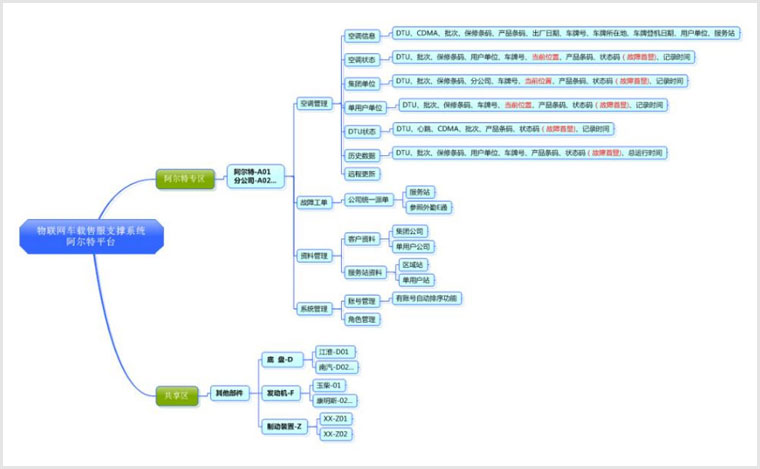The width and height of the screenshot is (760, 469).
Task: Select the 其他部件 node
Action: (229, 393)
